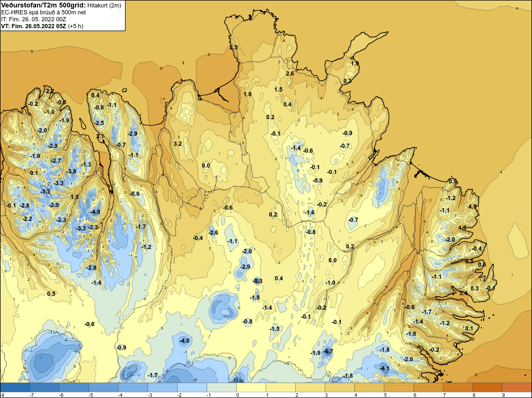The image size is (532, 398).
Task: Click the 'Hitakort (2m)' header label
Action: (x=104, y=5)
